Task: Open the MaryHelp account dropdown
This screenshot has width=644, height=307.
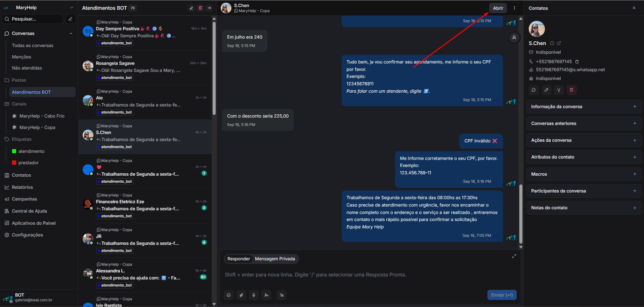Action: 71,7
